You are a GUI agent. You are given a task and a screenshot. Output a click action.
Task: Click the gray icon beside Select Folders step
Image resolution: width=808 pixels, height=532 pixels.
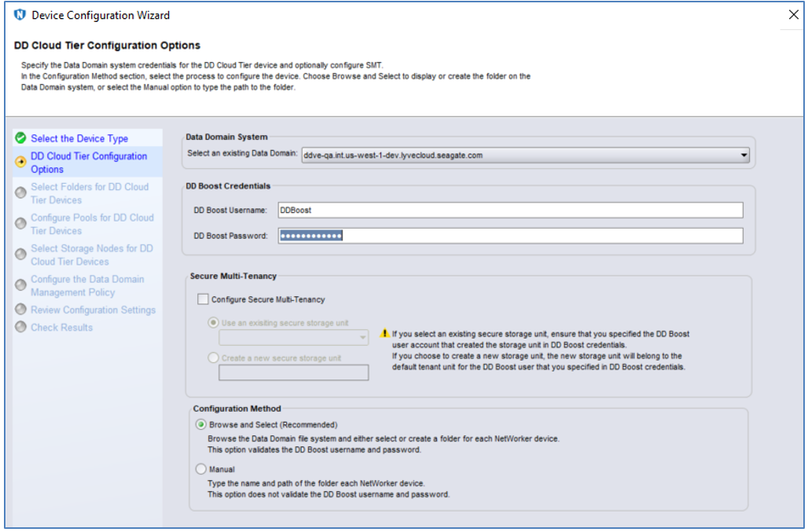[20, 193]
